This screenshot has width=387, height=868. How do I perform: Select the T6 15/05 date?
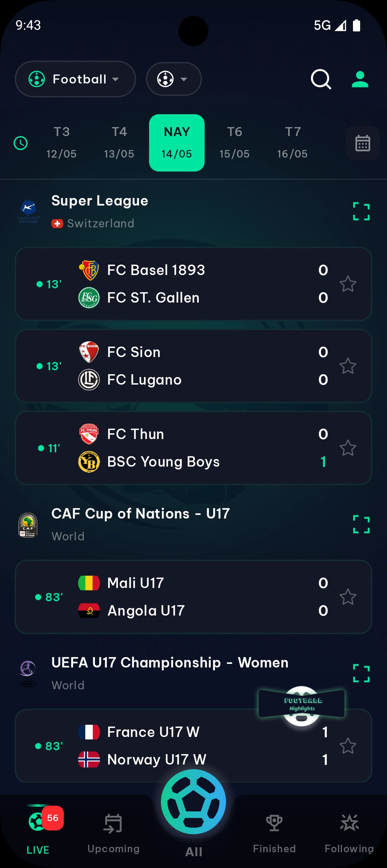click(x=234, y=143)
